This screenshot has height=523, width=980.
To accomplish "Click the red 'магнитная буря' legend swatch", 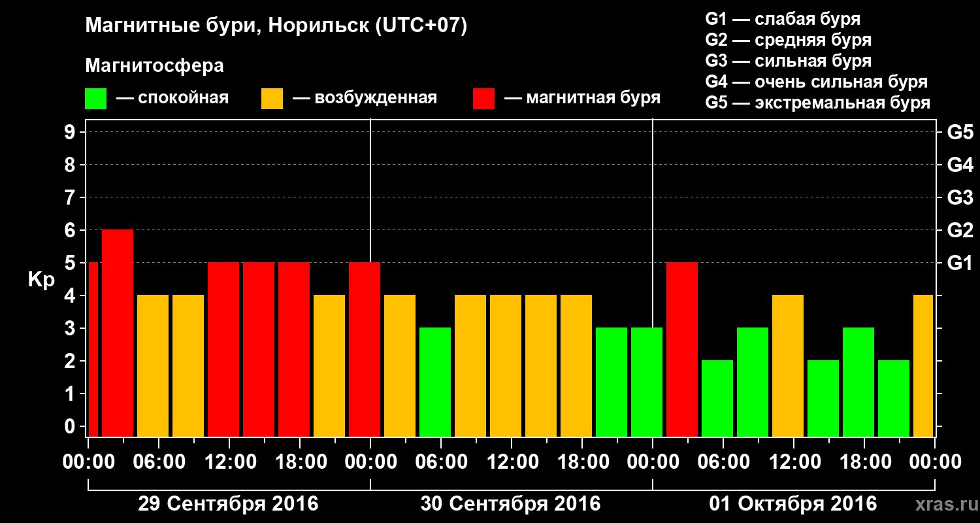I will coord(483,99).
